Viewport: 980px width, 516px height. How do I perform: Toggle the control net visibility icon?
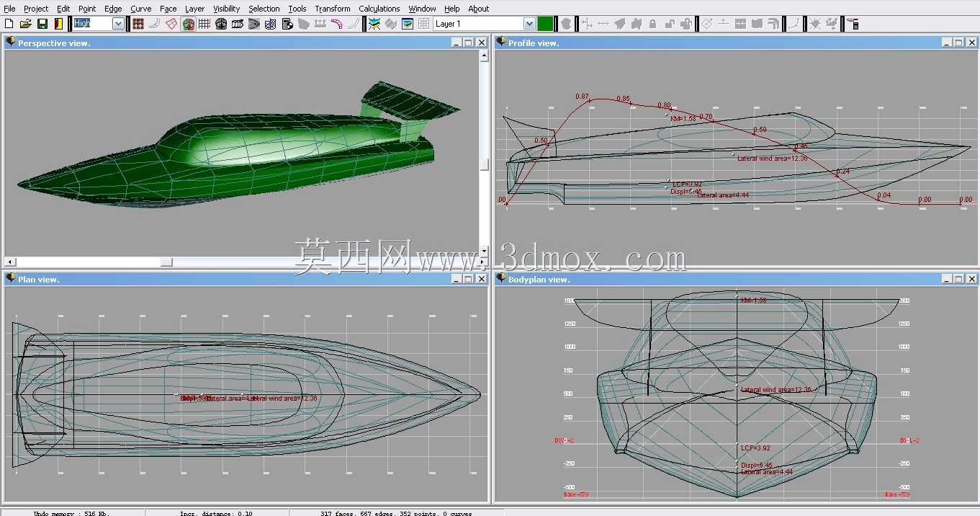coord(138,24)
